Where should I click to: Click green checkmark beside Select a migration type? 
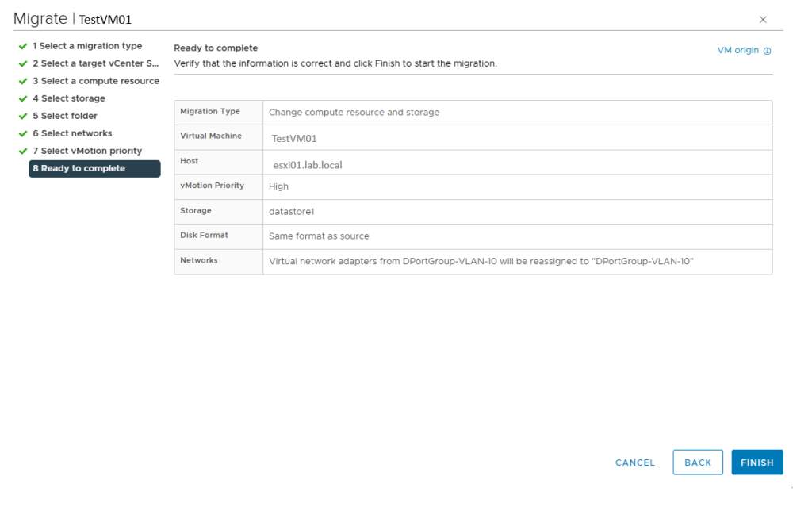click(23, 46)
